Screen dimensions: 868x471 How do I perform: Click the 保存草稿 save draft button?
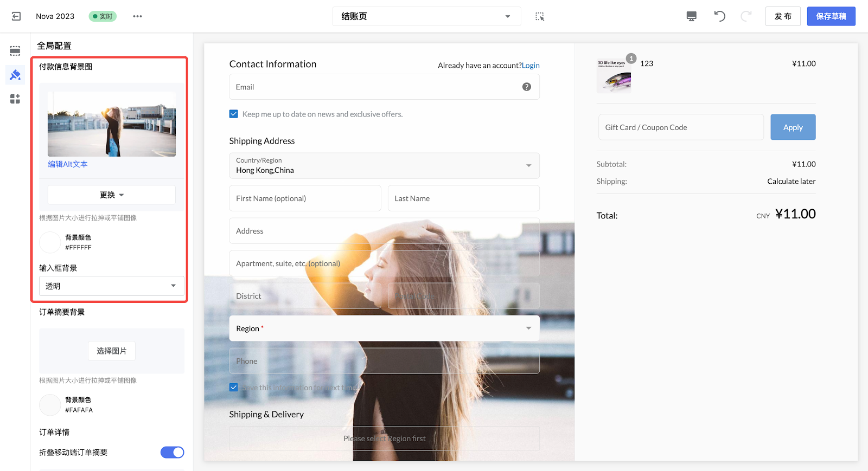point(831,16)
